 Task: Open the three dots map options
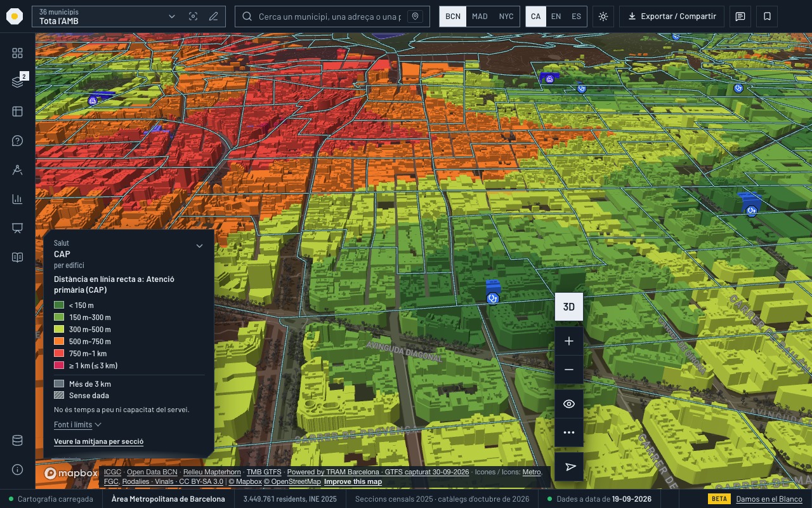click(569, 432)
